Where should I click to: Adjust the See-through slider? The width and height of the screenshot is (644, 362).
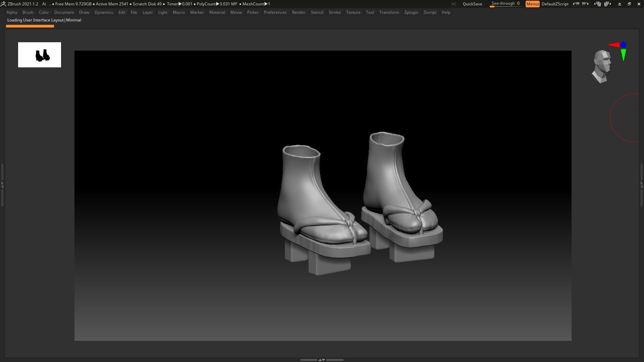tap(506, 4)
